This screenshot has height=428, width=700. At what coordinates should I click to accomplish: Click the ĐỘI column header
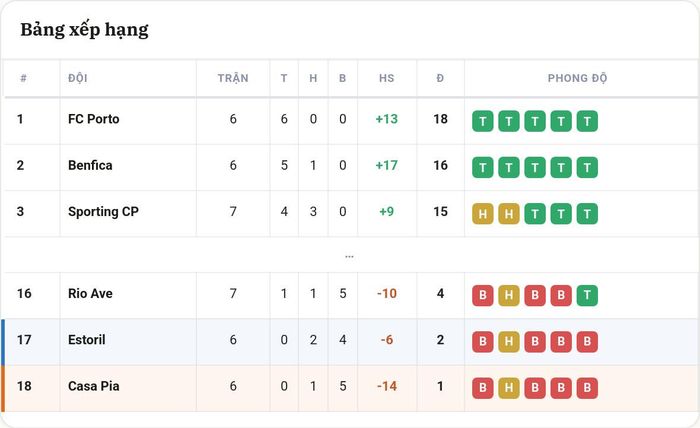pos(78,78)
